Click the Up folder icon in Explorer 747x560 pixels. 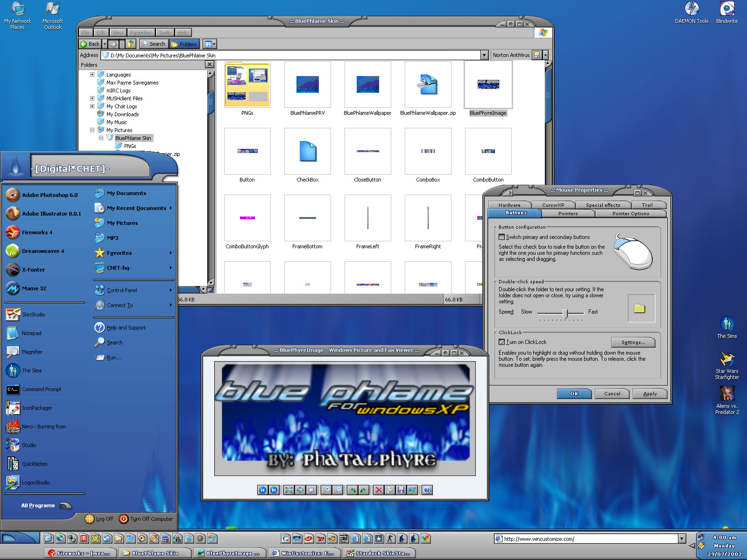131,44
